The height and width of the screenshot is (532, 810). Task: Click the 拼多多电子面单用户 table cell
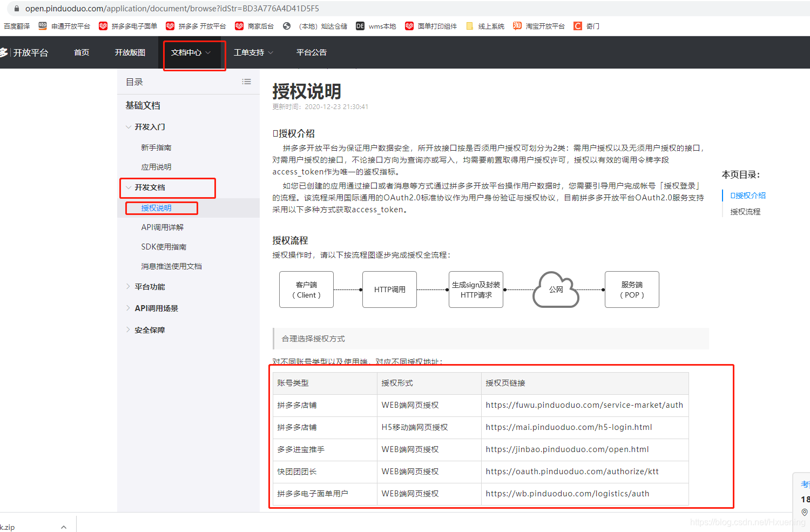325,494
